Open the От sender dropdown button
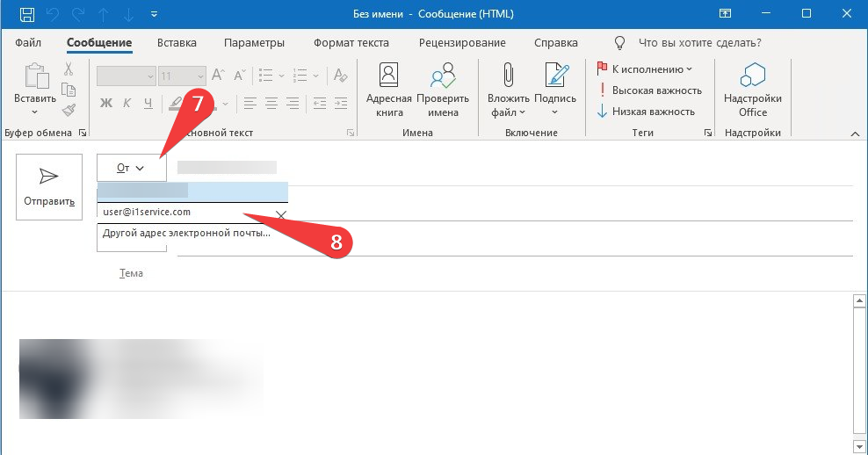The image size is (868, 455). pos(132,168)
